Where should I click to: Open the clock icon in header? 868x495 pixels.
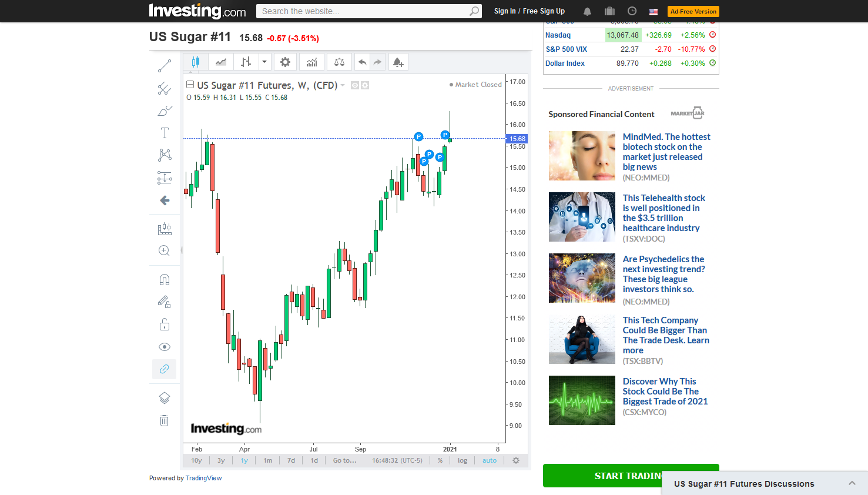click(x=632, y=11)
